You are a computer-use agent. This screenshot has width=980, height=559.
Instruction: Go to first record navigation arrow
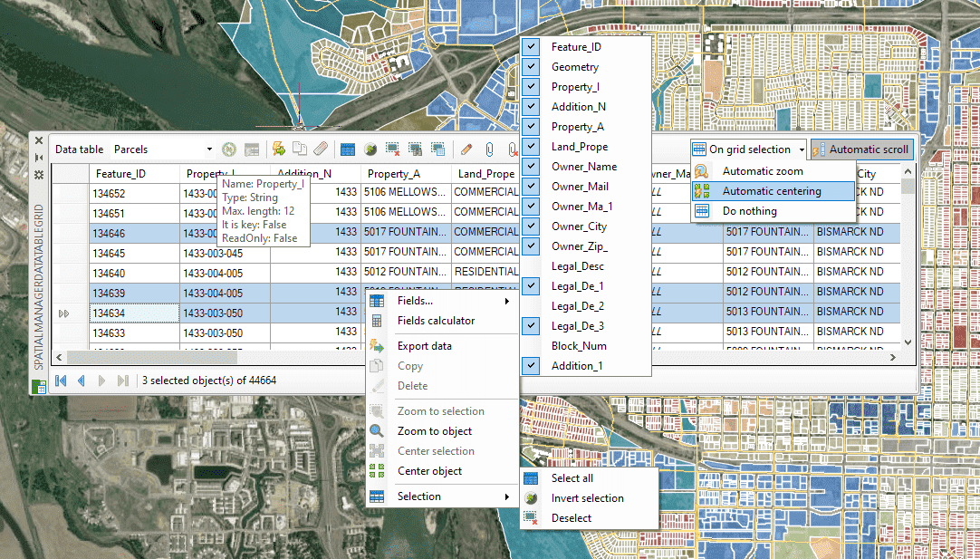(62, 381)
